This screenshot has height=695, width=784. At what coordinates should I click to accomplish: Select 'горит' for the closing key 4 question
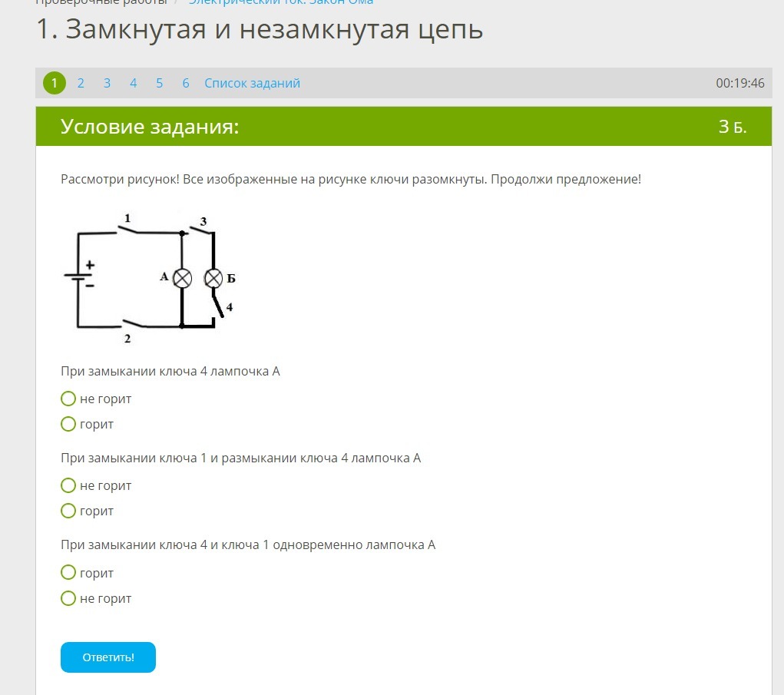click(x=68, y=424)
